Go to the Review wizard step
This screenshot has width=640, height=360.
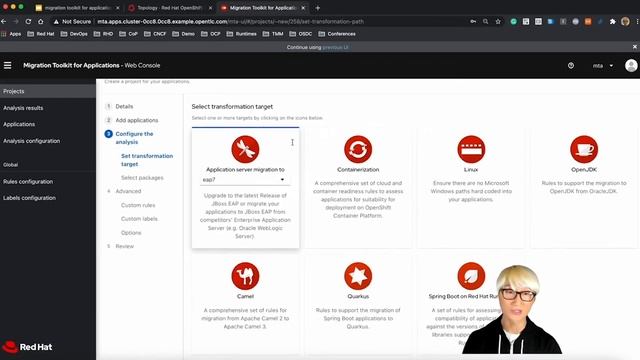pyautogui.click(x=124, y=246)
